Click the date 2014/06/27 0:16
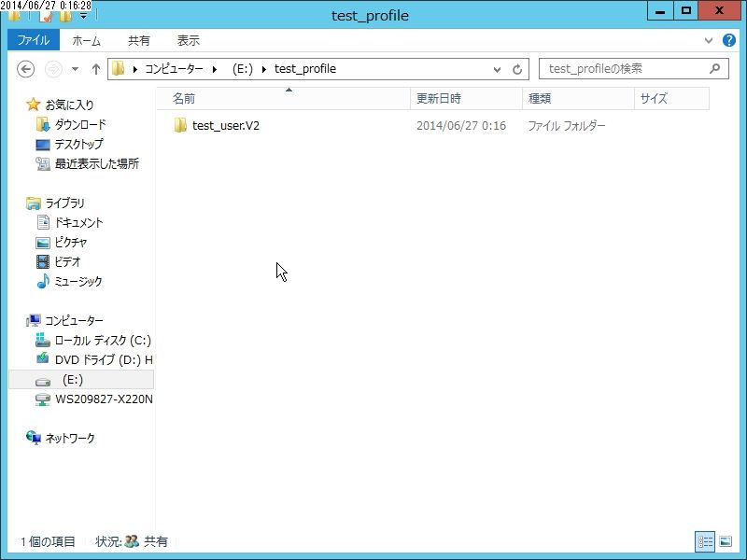This screenshot has width=747, height=560. [x=461, y=126]
